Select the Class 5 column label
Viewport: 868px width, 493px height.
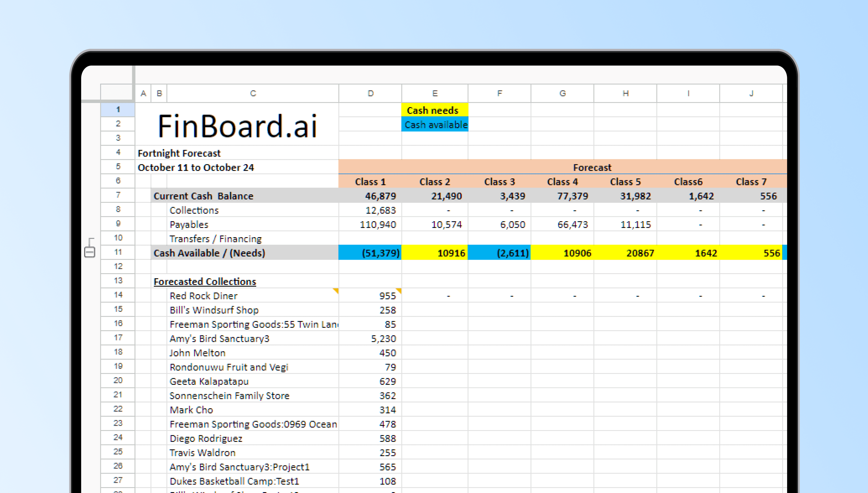pos(625,181)
